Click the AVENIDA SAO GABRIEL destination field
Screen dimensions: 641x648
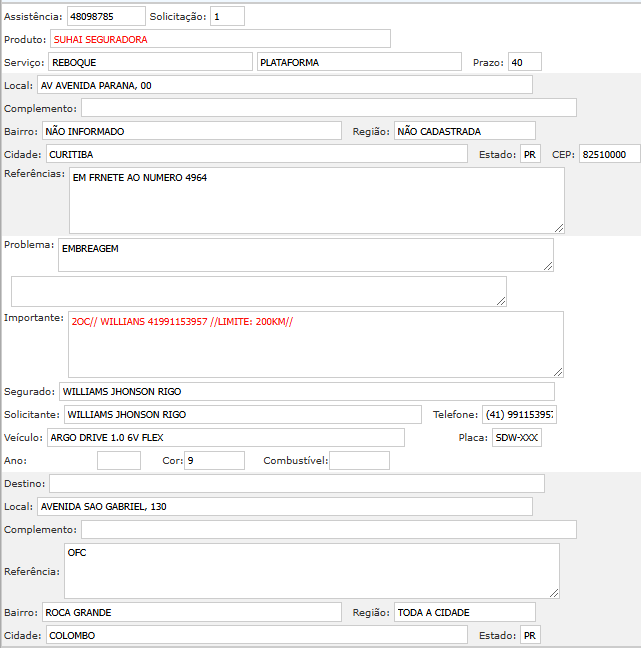click(284, 506)
